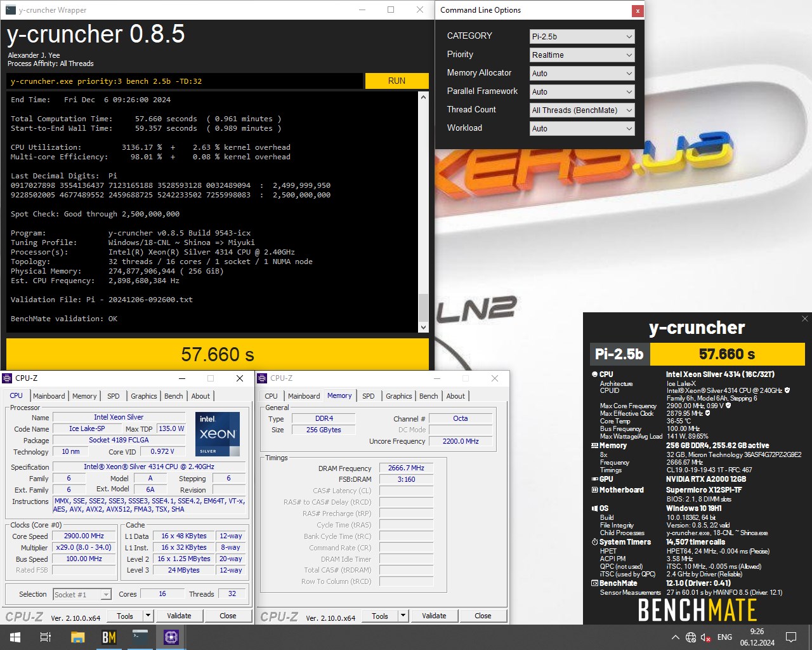Click the DRAM Frequency 2666.7 MHz field

coord(406,468)
